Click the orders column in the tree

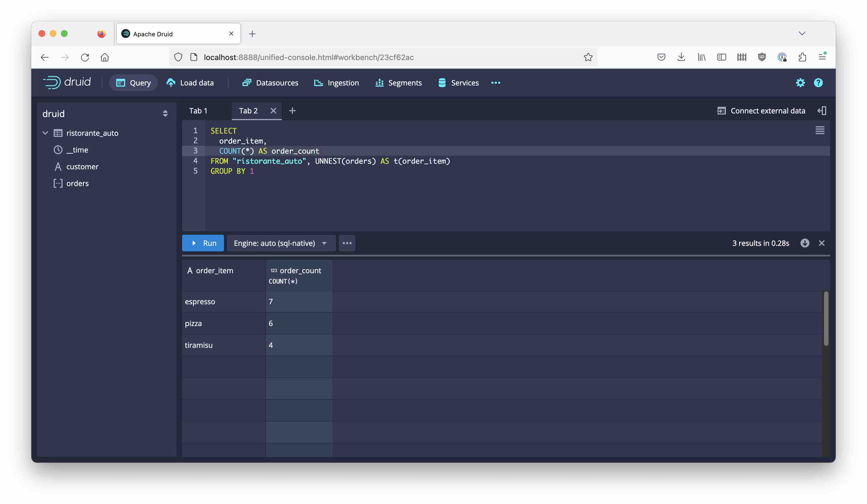coord(77,184)
